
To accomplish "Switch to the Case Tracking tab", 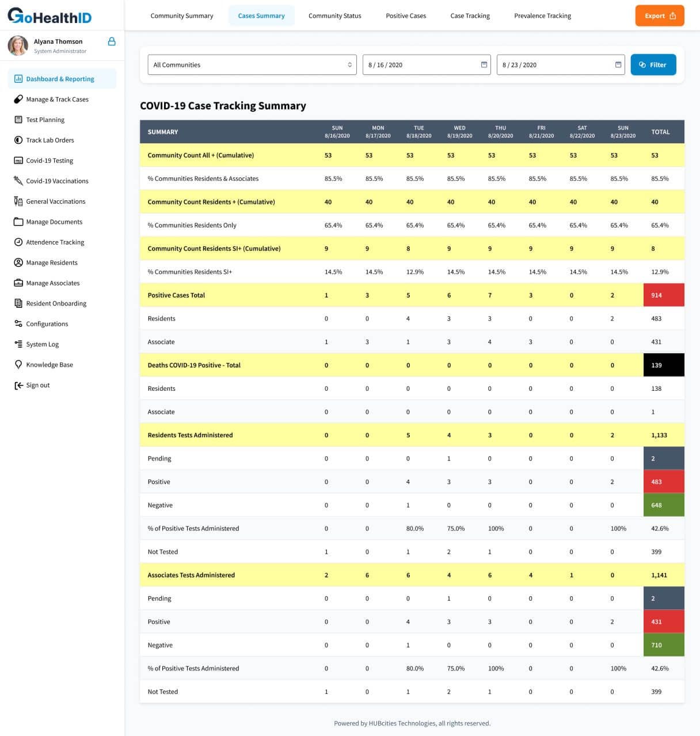I will coord(470,16).
